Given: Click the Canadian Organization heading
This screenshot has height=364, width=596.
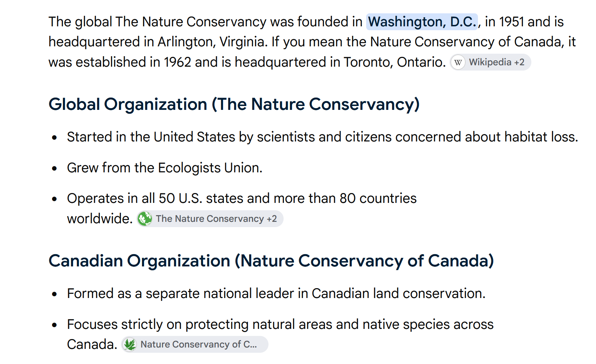Looking at the screenshot, I should [271, 261].
